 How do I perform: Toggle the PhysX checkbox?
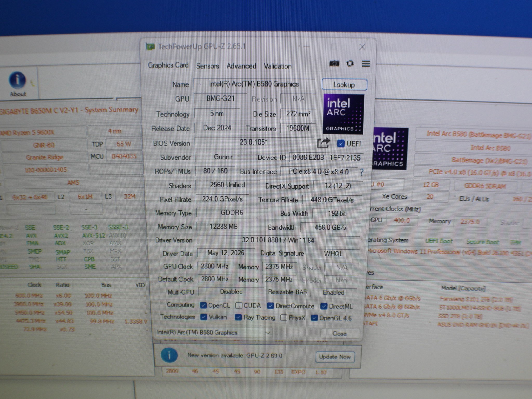[284, 317]
